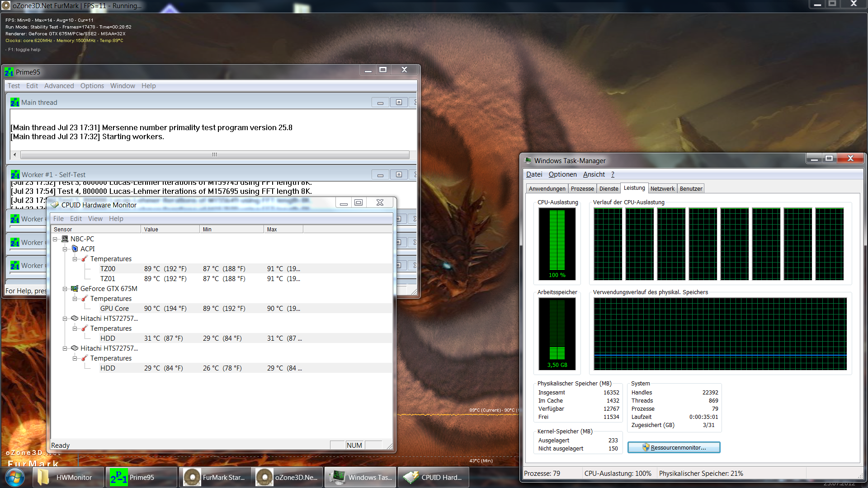Click Prime95 title bar icon

pos(9,72)
